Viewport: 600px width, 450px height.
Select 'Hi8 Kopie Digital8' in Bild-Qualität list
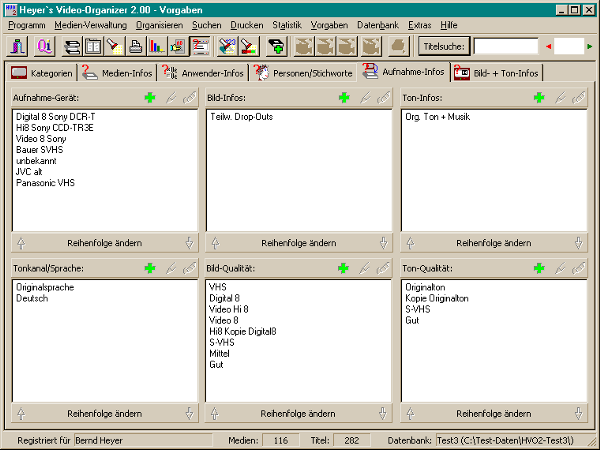242,330
